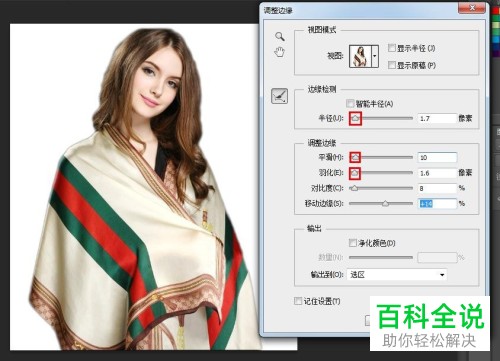Image resolution: width=500 pixels, height=361 pixels.
Task: Click the 移动边缘 value field
Action: 437,203
